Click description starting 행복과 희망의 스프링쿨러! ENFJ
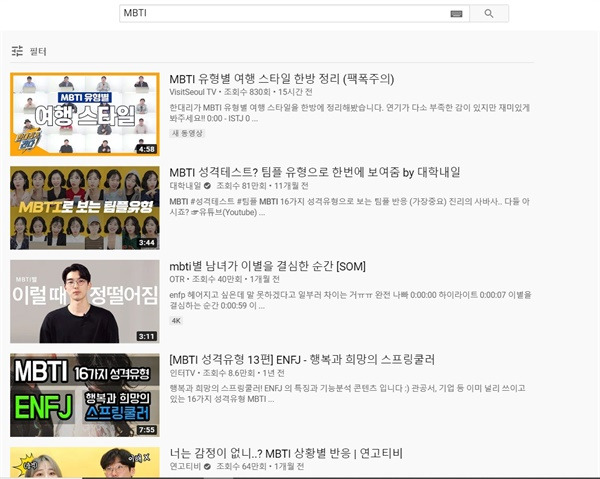This screenshot has width=600, height=479. [x=347, y=394]
